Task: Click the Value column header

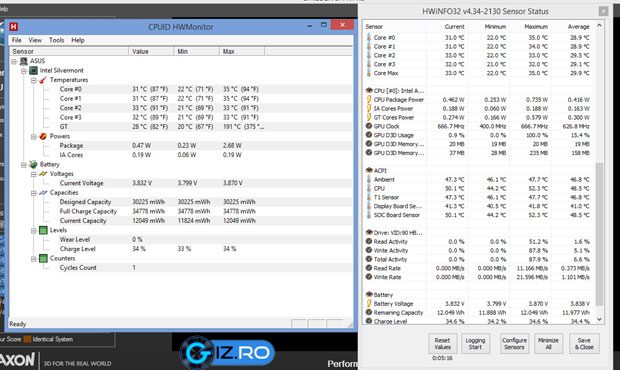Action: [151, 51]
